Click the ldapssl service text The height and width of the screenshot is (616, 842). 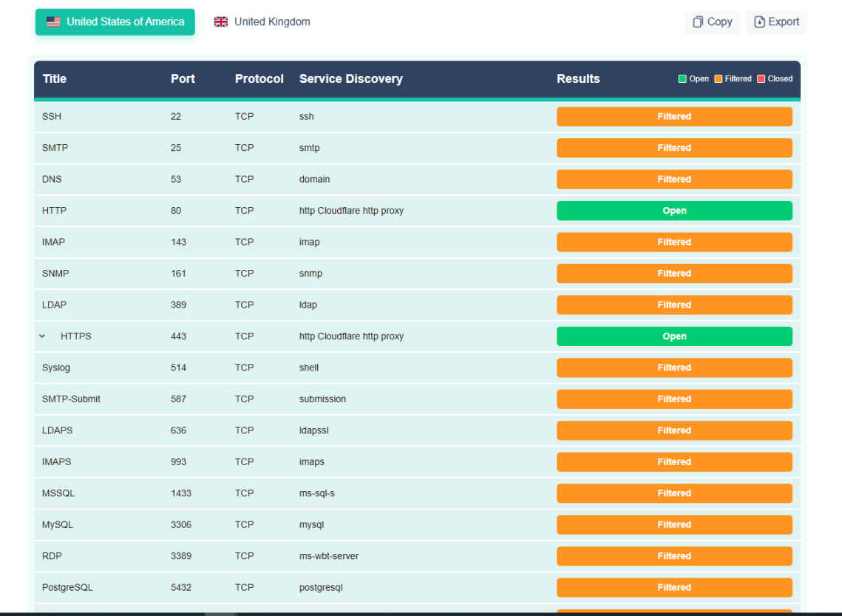tap(313, 430)
